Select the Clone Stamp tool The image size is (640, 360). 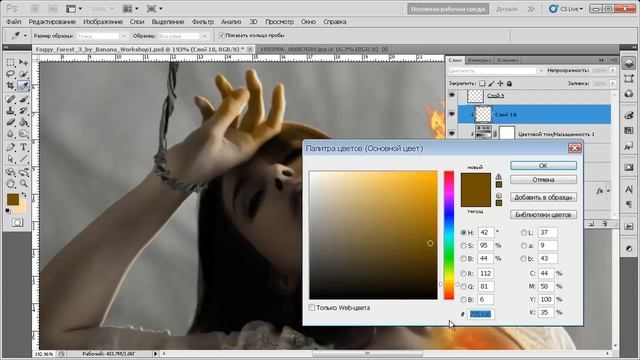pos(11,111)
